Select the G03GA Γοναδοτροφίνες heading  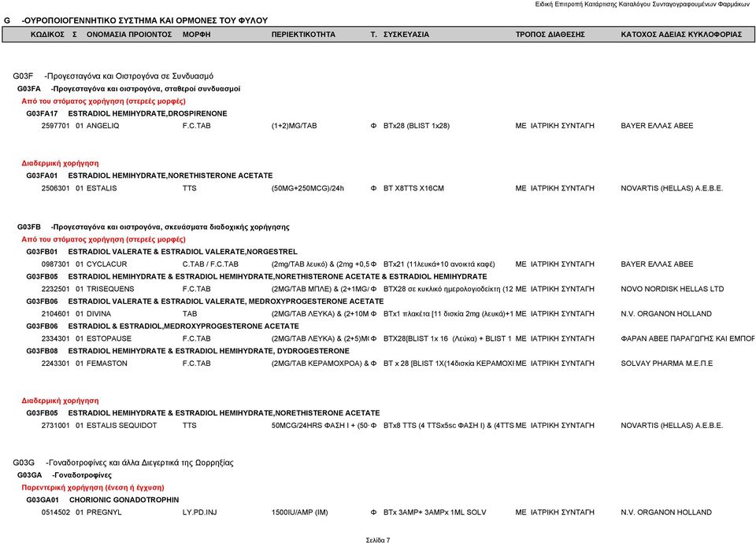click(64, 475)
